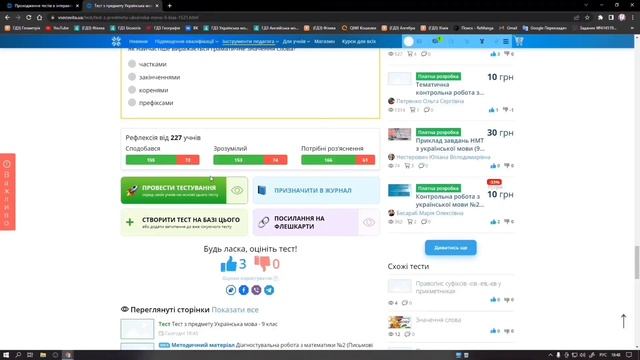Open Gmail bookmark in bookmarks bar

coord(508,28)
